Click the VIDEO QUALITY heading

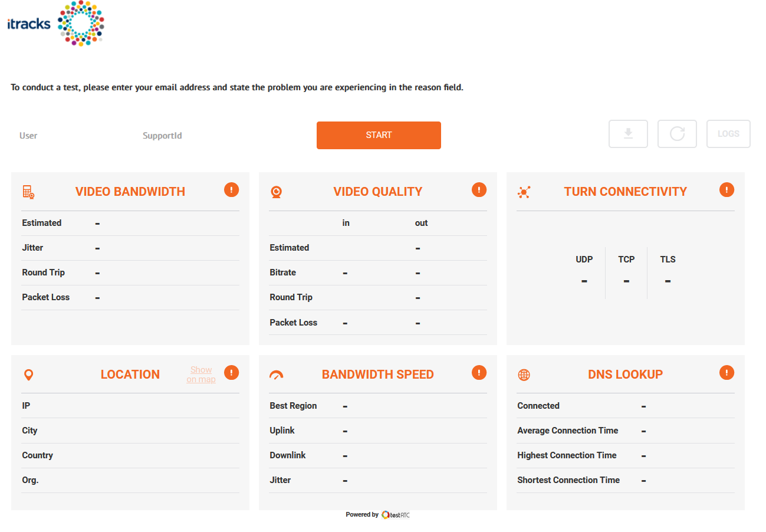[378, 192]
